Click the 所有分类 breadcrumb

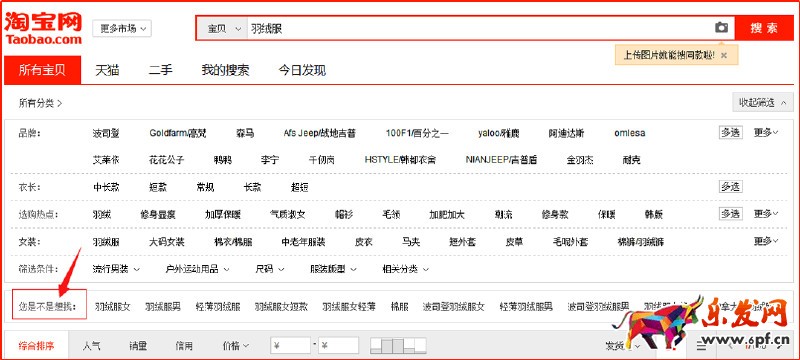point(40,103)
